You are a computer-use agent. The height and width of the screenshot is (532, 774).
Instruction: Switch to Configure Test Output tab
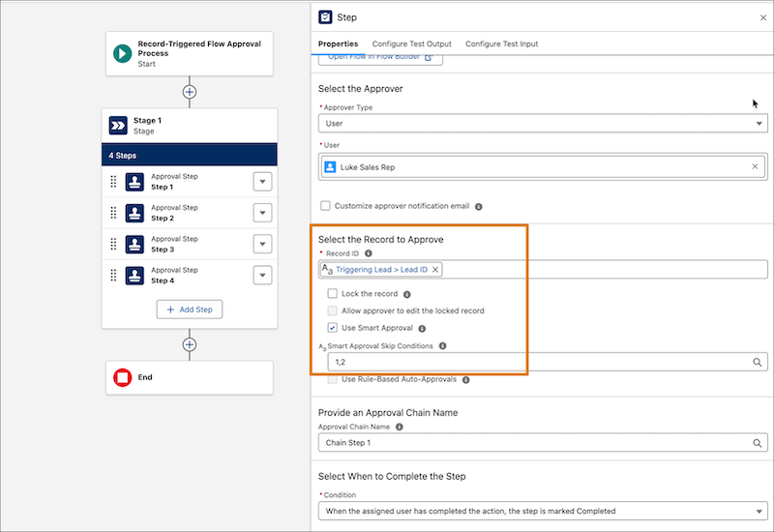coord(412,44)
